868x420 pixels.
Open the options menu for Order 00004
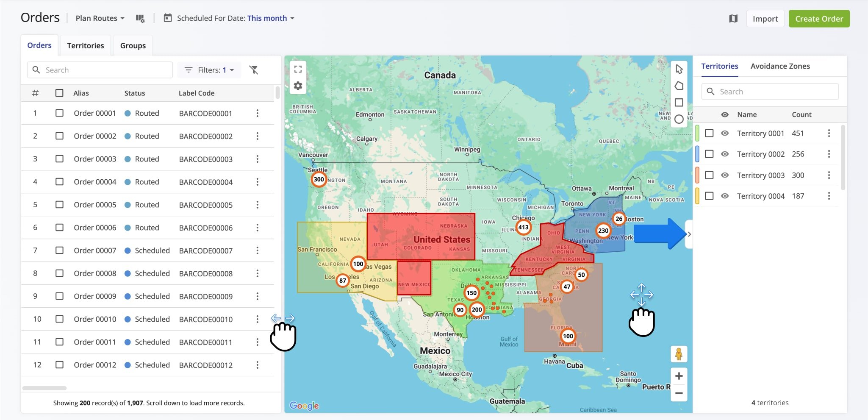click(x=257, y=182)
